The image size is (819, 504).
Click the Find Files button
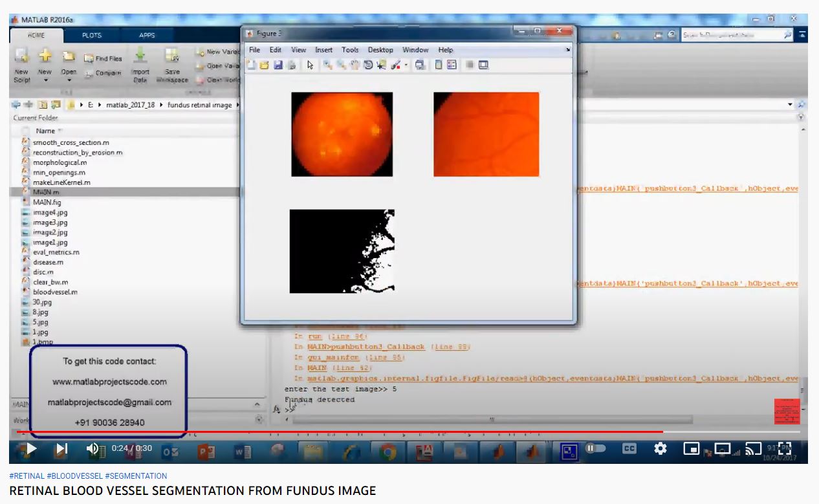pos(104,58)
